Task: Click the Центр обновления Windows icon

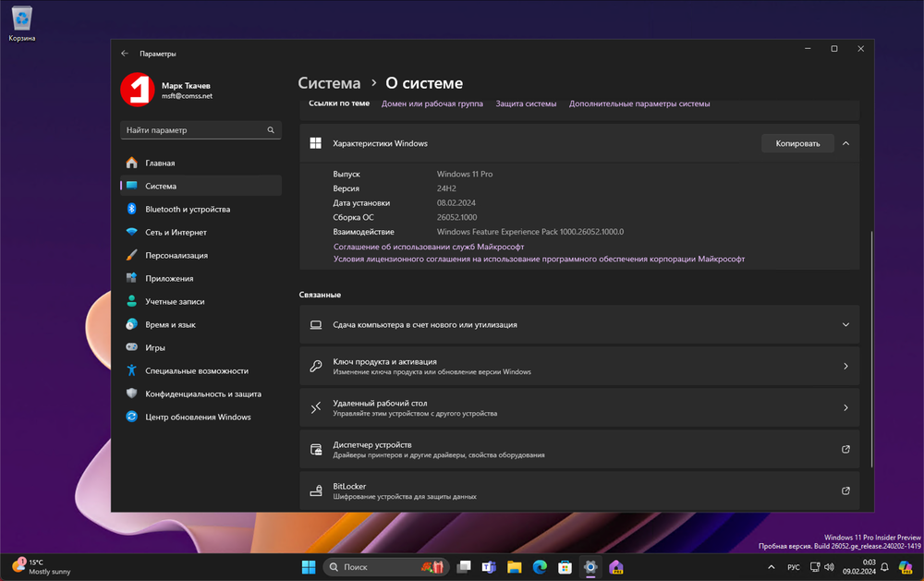Action: point(131,417)
